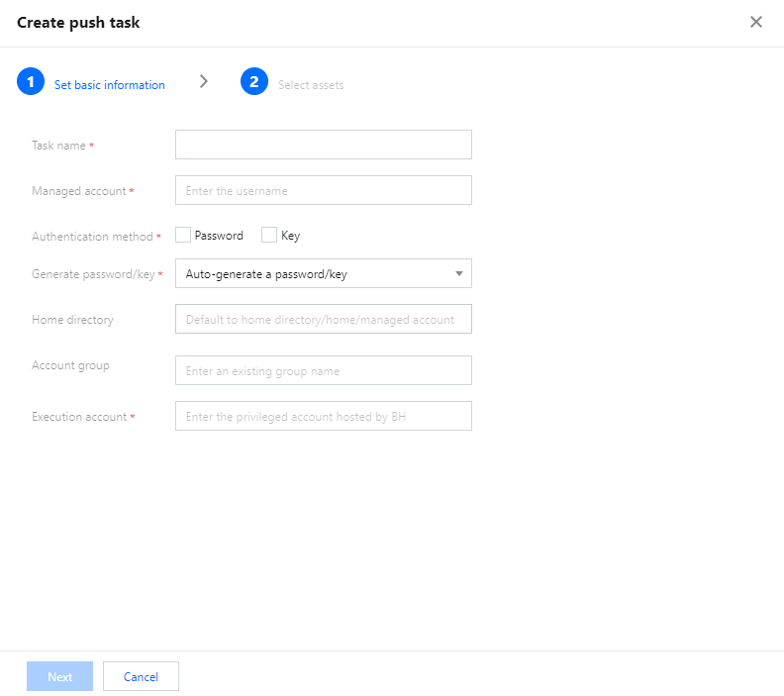Click the Managed account username field
Viewport: 784px width, 696px height.
(323, 190)
